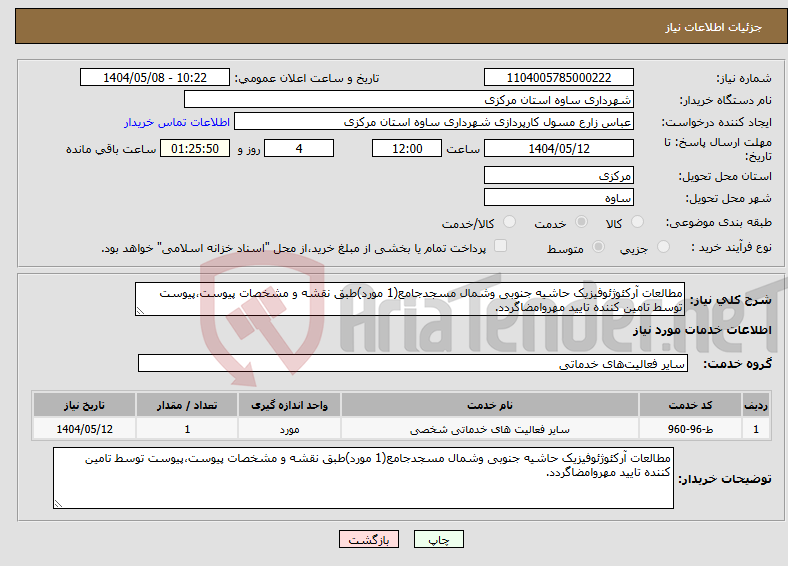Click the deadline date field 1404/05/12
This screenshot has height=566, width=788.
558,148
